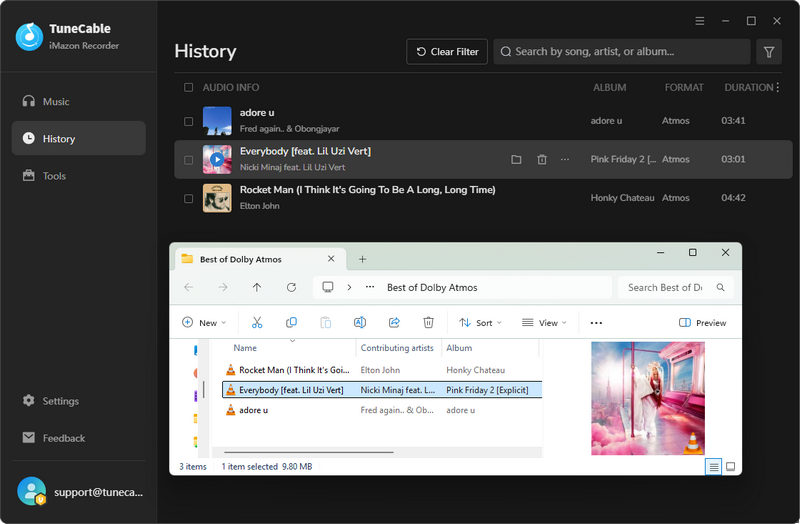This screenshot has height=524, width=800.
Task: Click the Honky Chateau album cell in history
Action: coord(622,198)
